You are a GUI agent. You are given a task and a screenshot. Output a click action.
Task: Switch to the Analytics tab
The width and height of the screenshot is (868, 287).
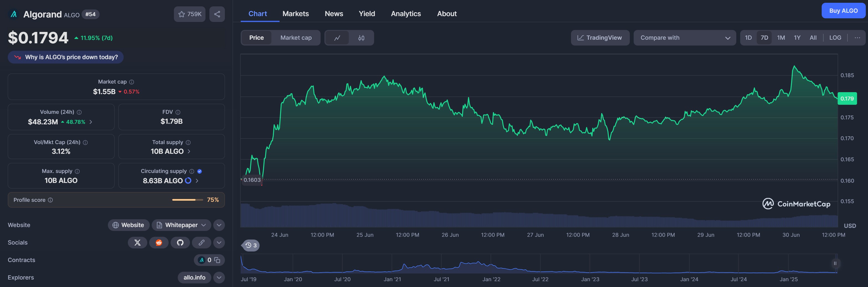click(406, 14)
